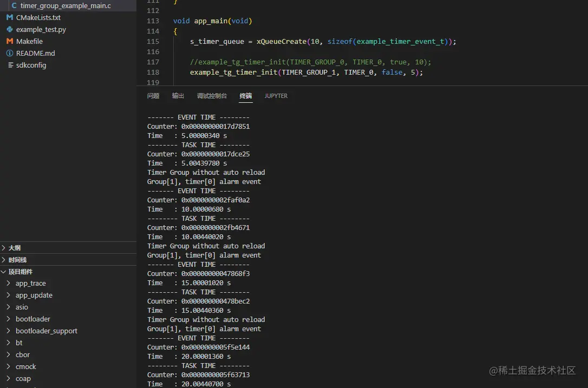Click the C file icon beside timer_group_example_main.c

pos(14,5)
